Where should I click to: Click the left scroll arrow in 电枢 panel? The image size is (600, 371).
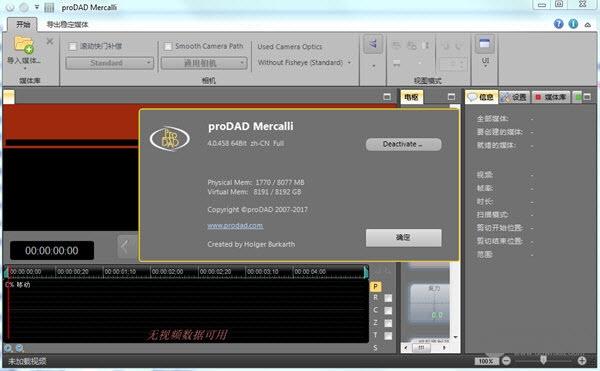coord(406,348)
